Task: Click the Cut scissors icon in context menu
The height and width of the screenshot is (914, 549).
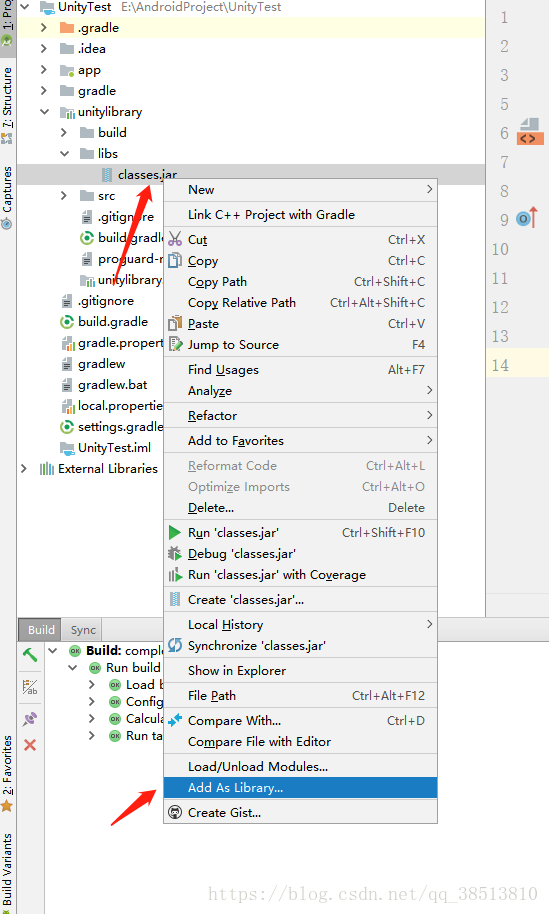Action: pos(175,239)
